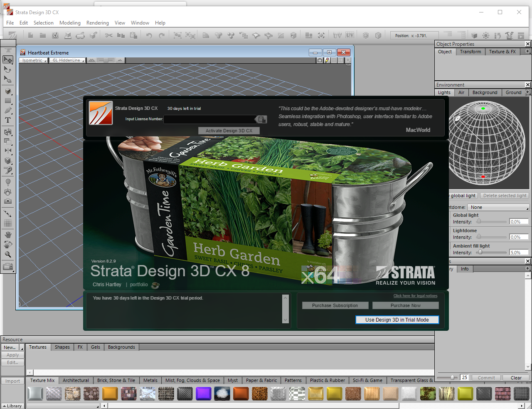Viewport: 532px width, 409px height.
Task: Switch to the Texture & FX tab
Action: click(x=502, y=52)
